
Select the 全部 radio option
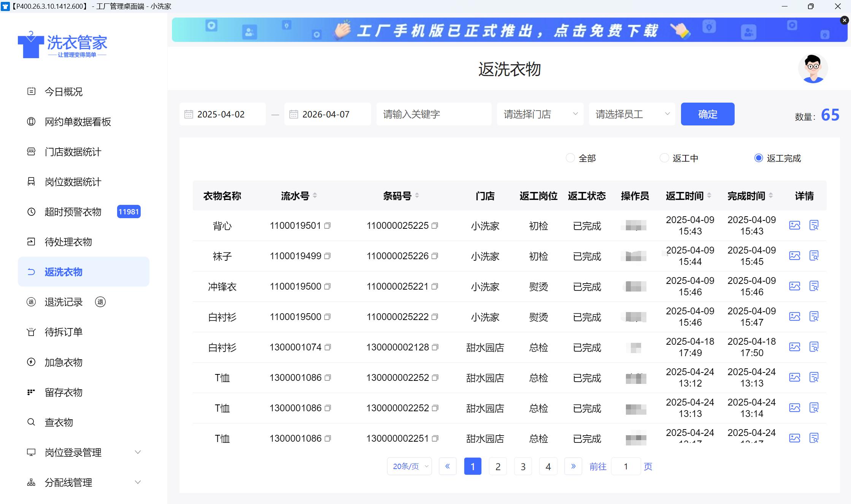click(570, 158)
